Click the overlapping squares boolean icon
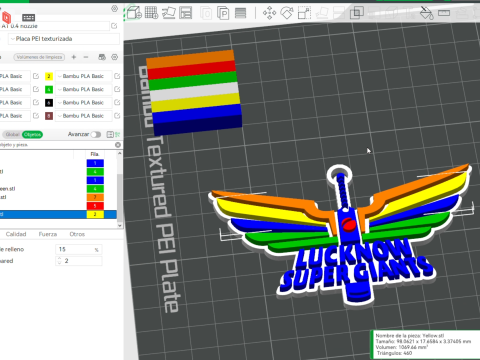This screenshot has width=480, height=360. pos(357,13)
